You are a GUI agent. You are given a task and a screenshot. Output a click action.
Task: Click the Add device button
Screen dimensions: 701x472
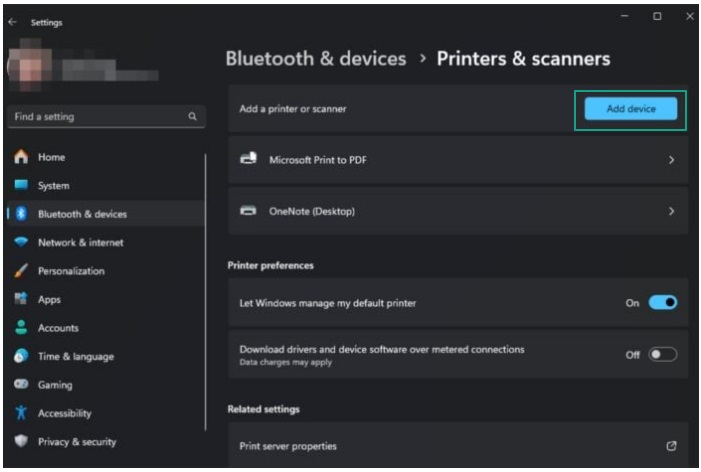point(631,109)
